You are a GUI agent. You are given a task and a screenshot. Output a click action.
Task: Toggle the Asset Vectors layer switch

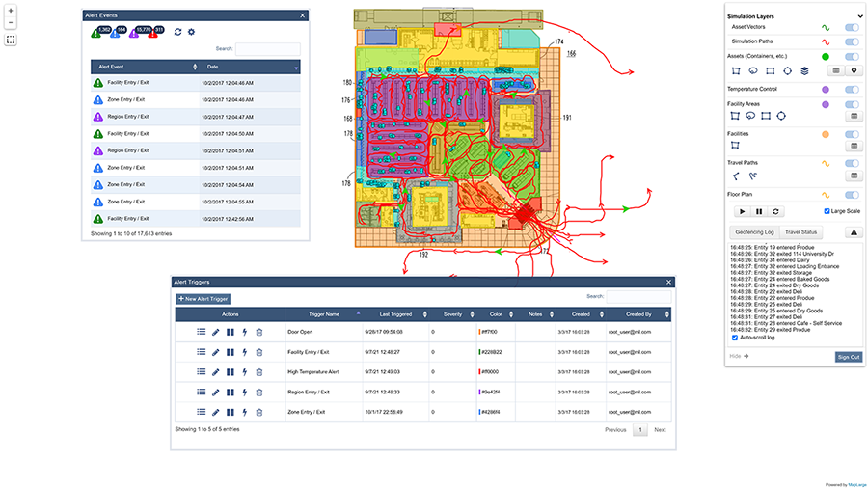click(852, 28)
